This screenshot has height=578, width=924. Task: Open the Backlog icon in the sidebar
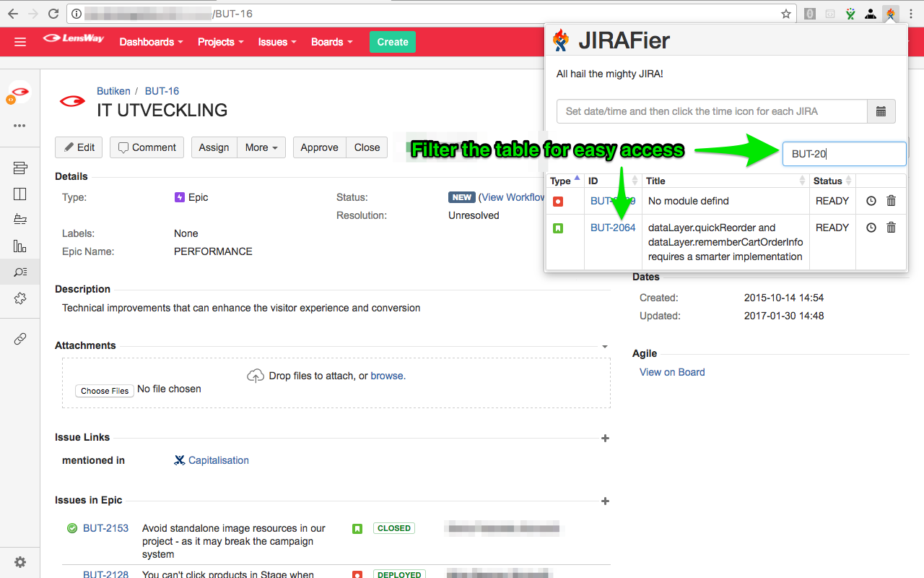(20, 168)
